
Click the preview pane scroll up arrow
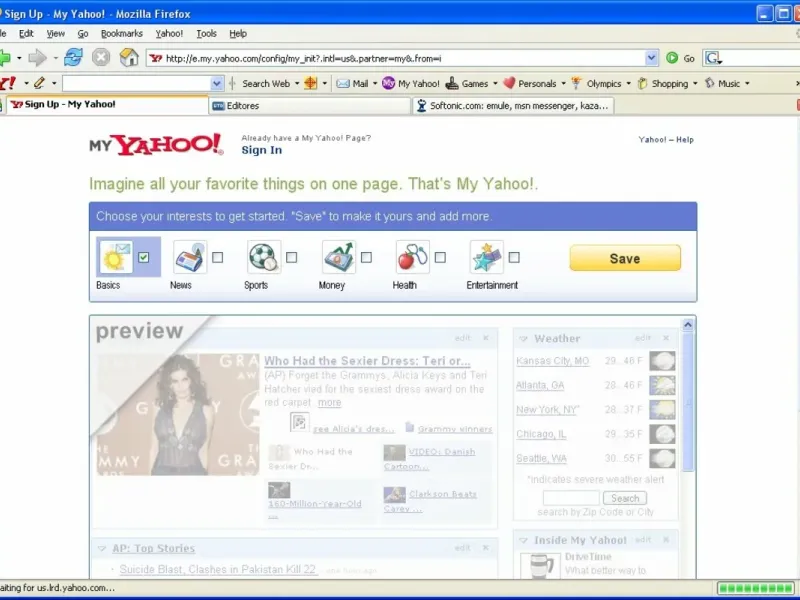click(x=688, y=324)
